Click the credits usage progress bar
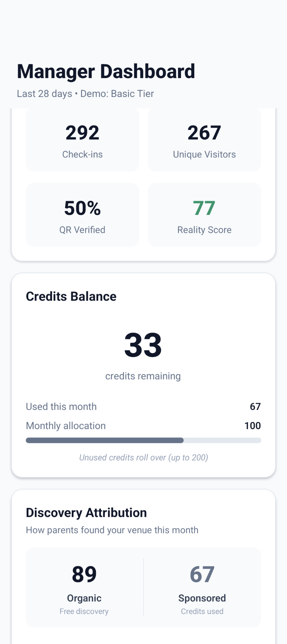287x644 pixels. (143, 440)
